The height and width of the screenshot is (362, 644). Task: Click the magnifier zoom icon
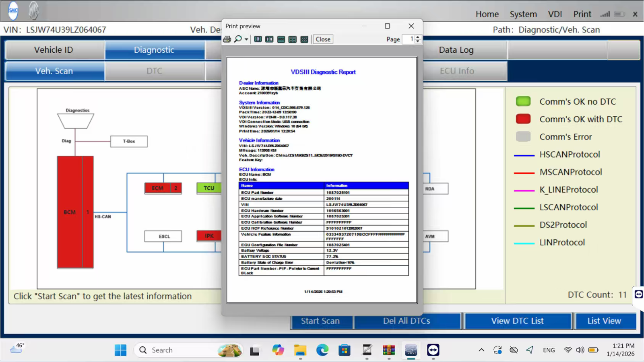tap(238, 39)
